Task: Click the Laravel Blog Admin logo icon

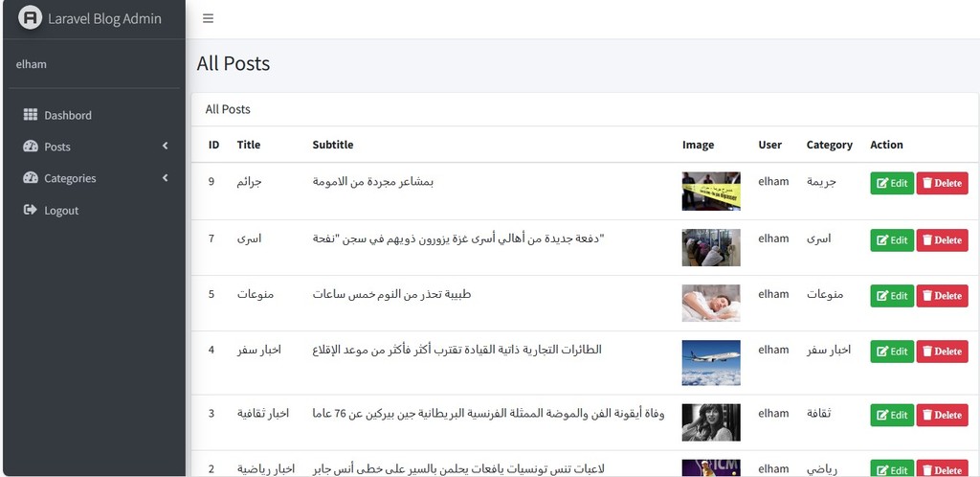Action: point(30,17)
